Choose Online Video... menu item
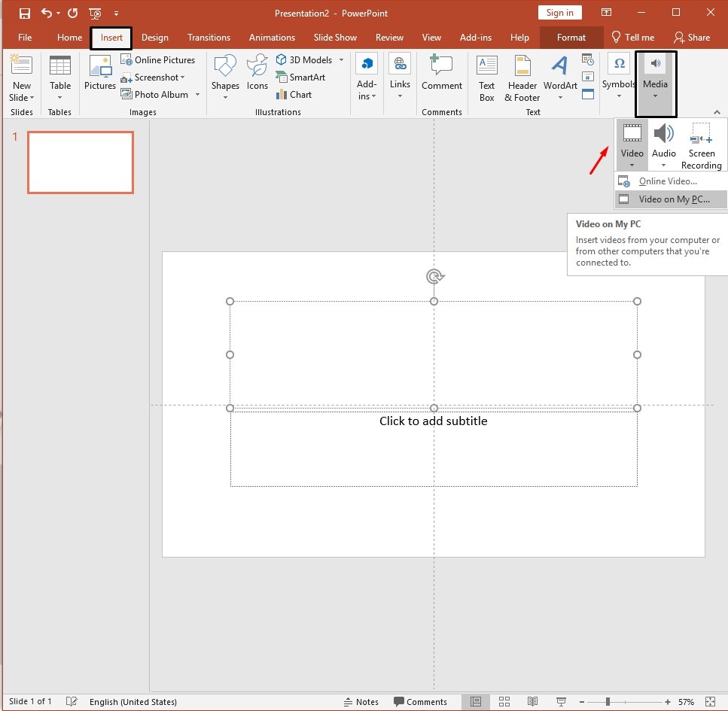The image size is (728, 711). tap(671, 181)
